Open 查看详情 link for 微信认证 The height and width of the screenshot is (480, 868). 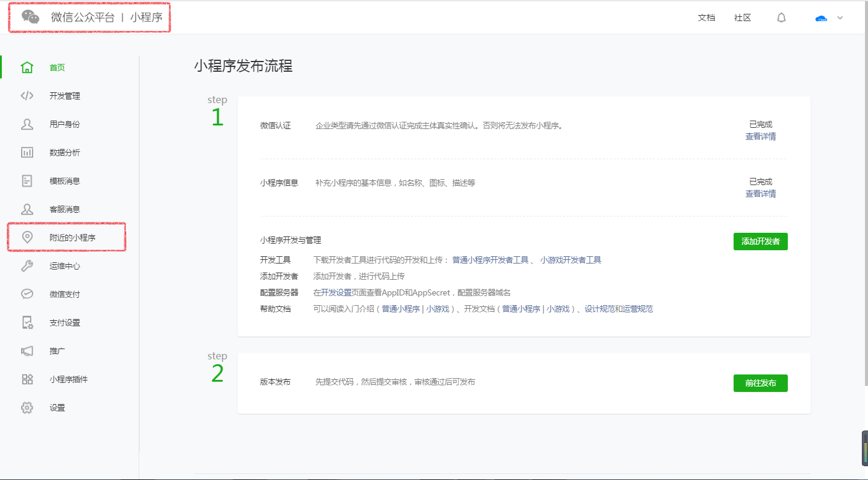point(761,136)
